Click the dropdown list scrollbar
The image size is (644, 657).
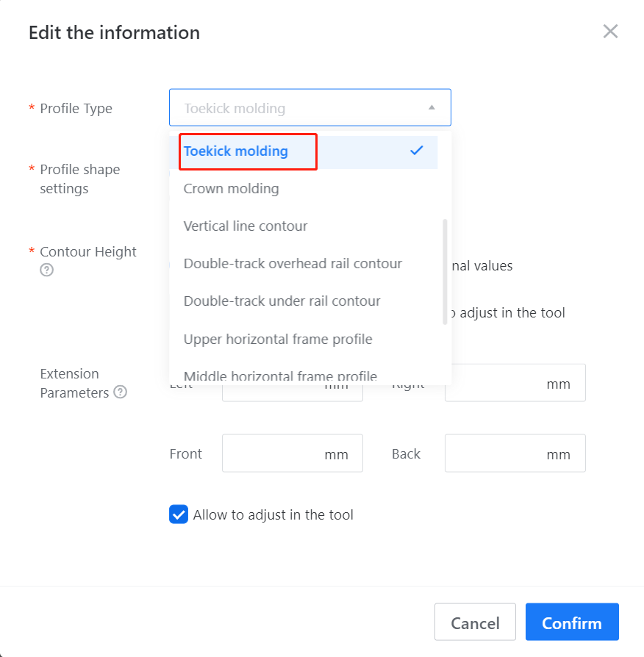[445, 272]
